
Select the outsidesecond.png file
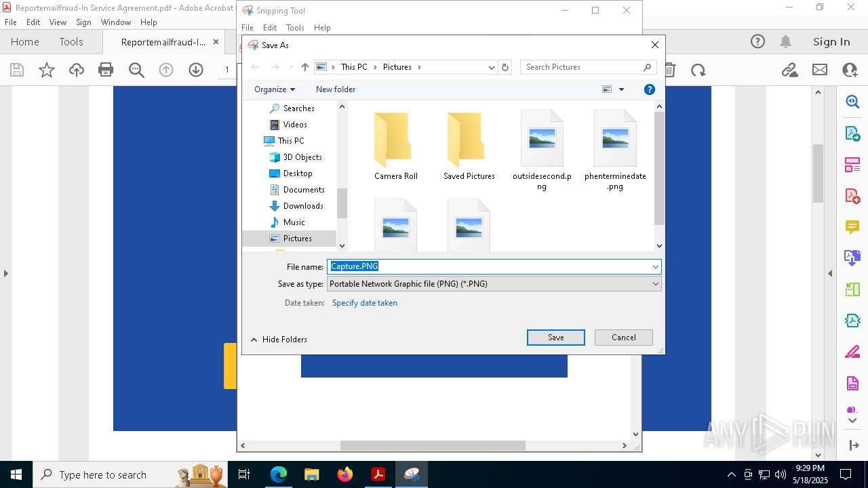(542, 150)
